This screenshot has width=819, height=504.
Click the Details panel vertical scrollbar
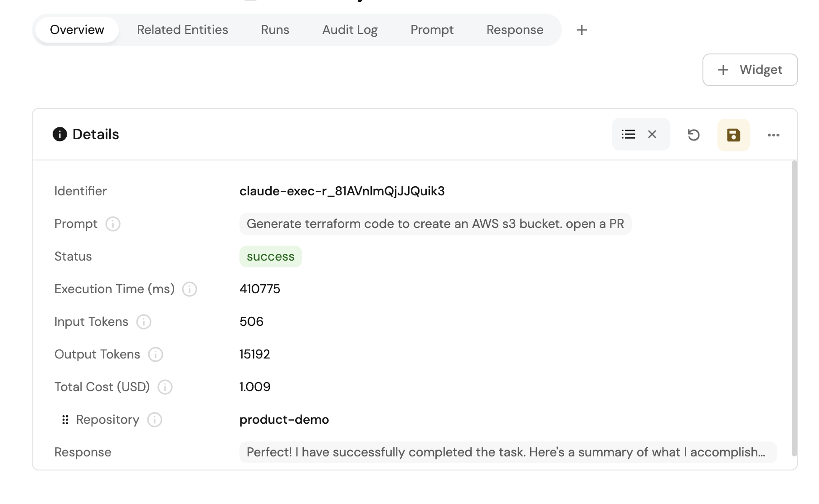coord(794,308)
